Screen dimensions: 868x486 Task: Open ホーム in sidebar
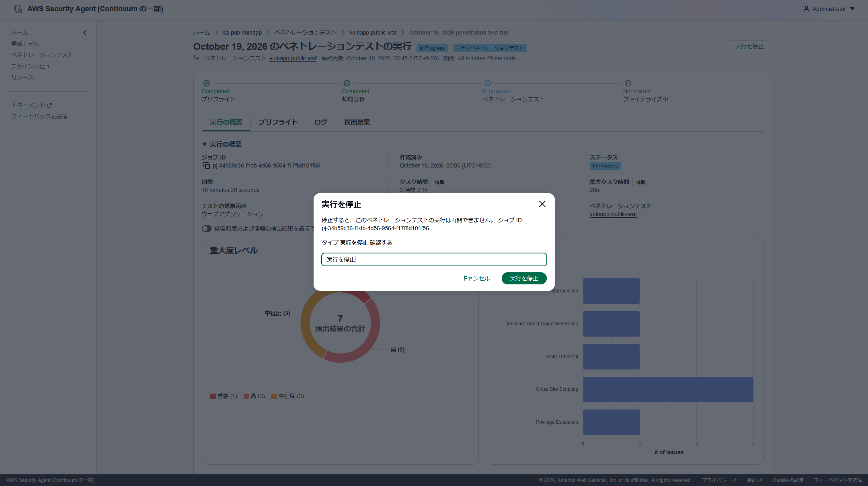point(20,33)
